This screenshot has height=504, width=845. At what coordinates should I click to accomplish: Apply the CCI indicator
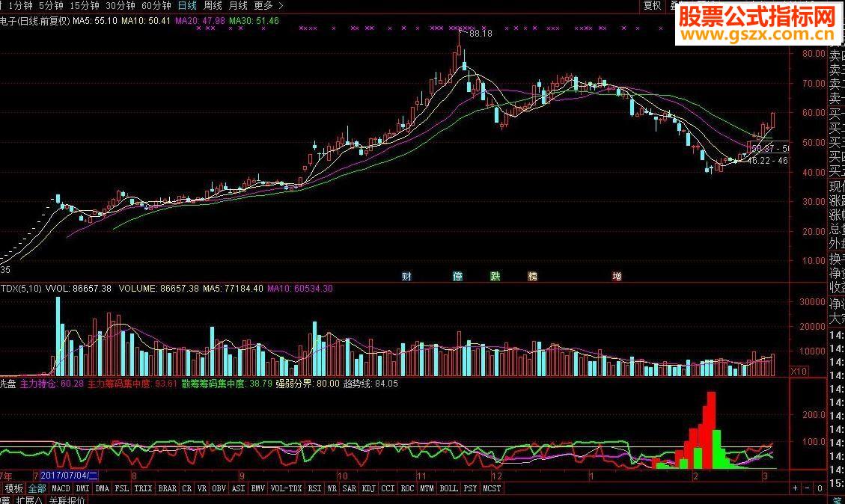click(388, 488)
